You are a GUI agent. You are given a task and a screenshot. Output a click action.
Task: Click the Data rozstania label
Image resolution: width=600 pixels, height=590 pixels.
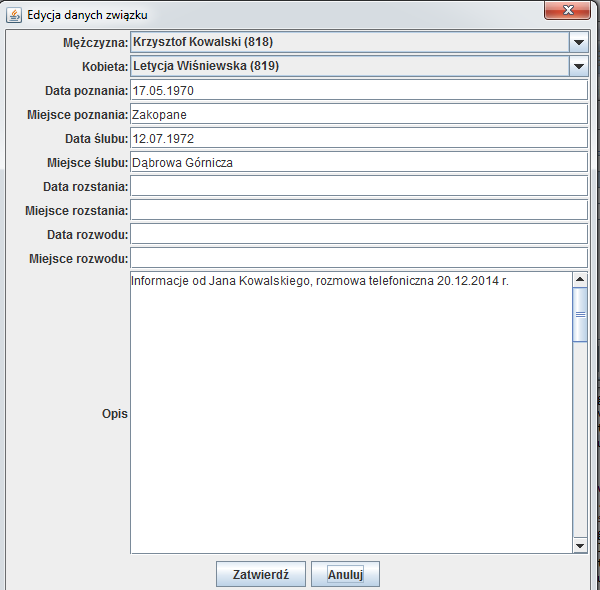(85, 187)
